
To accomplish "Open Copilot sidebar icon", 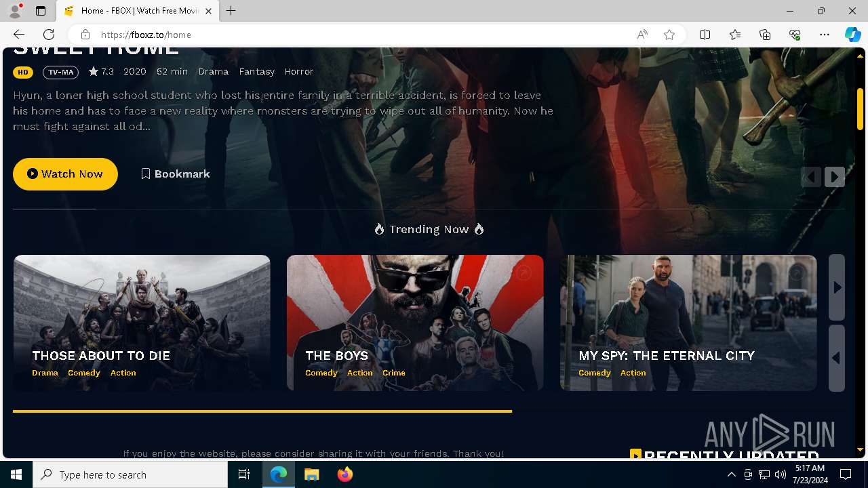I will tap(852, 35).
